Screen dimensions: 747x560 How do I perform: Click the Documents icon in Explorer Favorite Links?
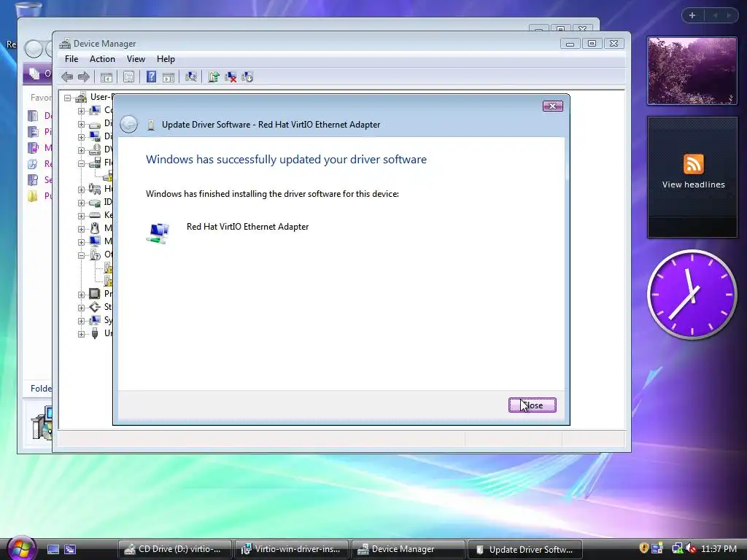point(33,116)
